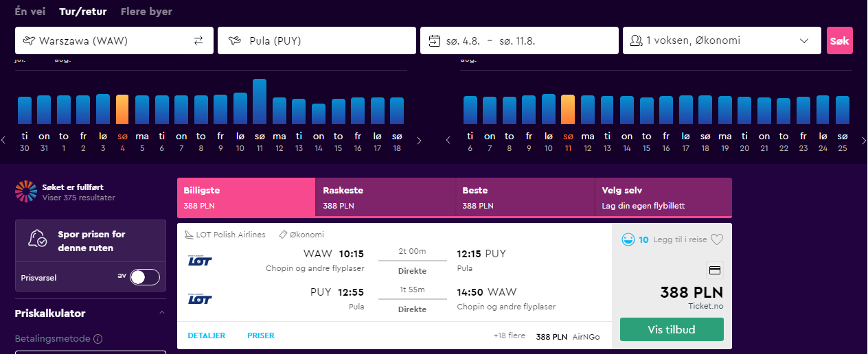The height and width of the screenshot is (354, 868).
Task: Open the DETALJER link
Action: click(x=207, y=336)
